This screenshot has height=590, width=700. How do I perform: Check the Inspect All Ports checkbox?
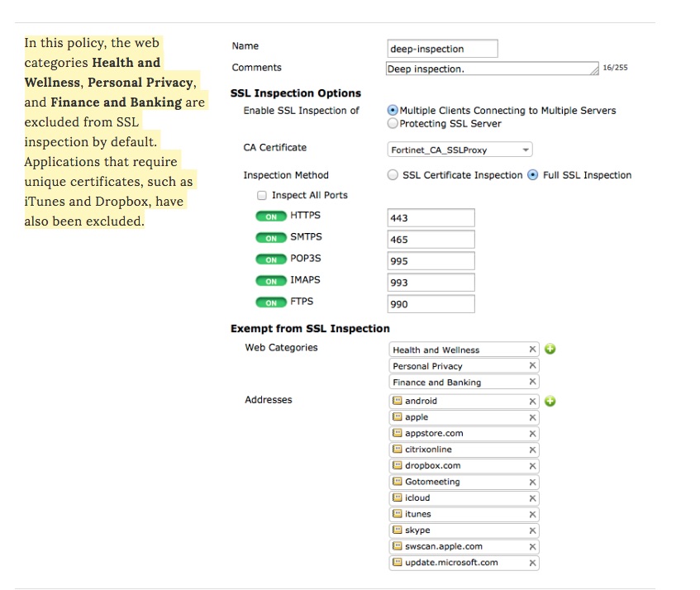(263, 196)
